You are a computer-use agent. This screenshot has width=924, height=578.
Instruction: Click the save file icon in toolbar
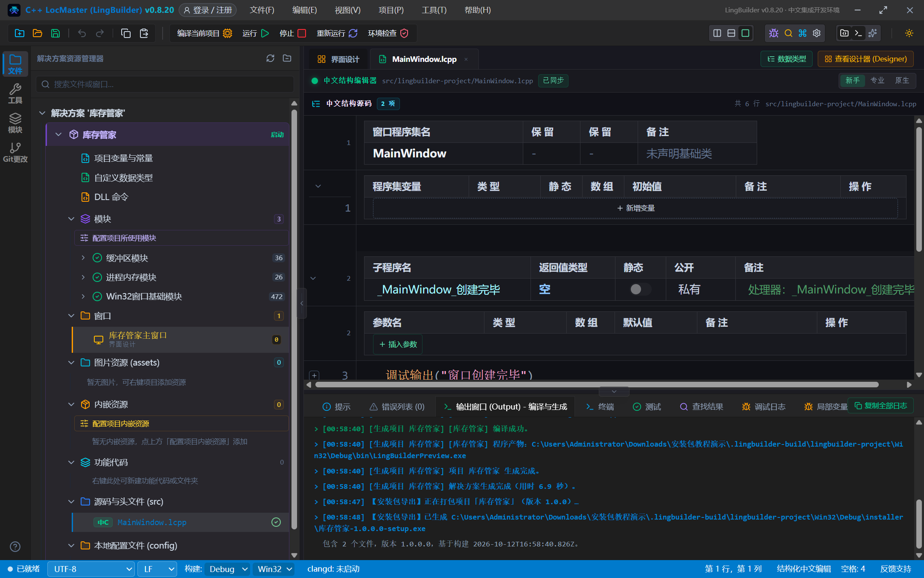[x=55, y=33]
